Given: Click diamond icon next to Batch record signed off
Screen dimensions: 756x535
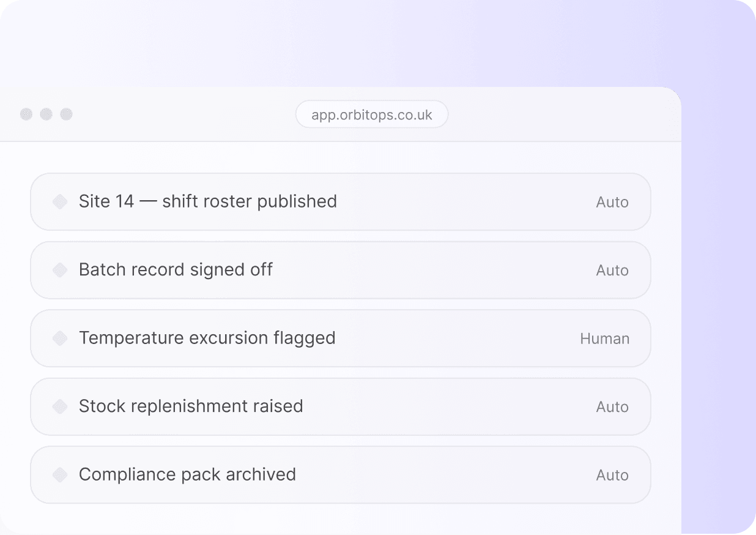Looking at the screenshot, I should pyautogui.click(x=60, y=270).
